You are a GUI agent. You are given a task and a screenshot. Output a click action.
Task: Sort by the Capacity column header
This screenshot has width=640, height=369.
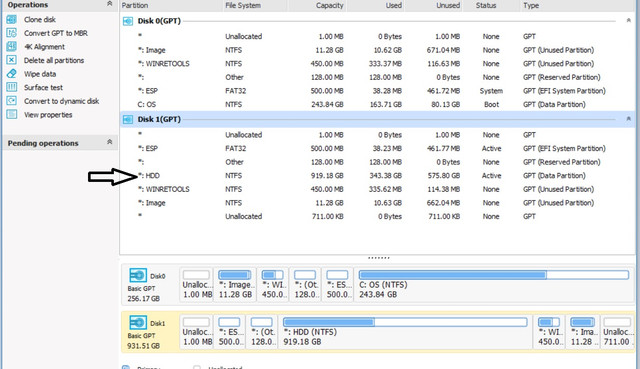pos(329,6)
